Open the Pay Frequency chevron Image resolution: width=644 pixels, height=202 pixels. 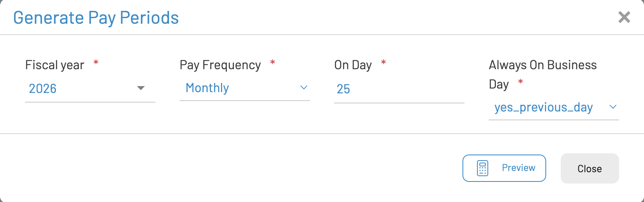click(304, 88)
